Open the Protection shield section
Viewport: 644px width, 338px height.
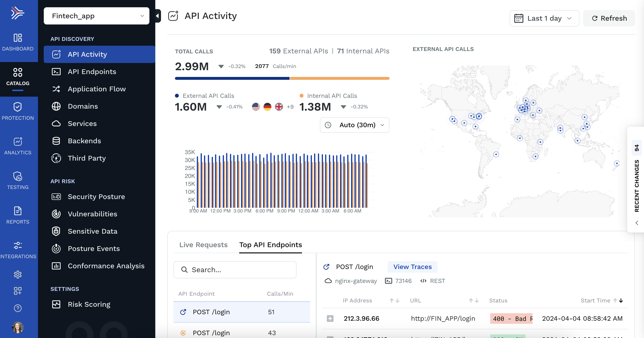(18, 111)
